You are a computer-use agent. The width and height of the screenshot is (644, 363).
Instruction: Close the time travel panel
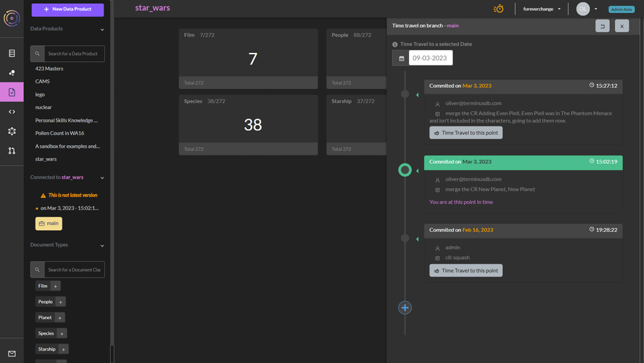pyautogui.click(x=622, y=26)
